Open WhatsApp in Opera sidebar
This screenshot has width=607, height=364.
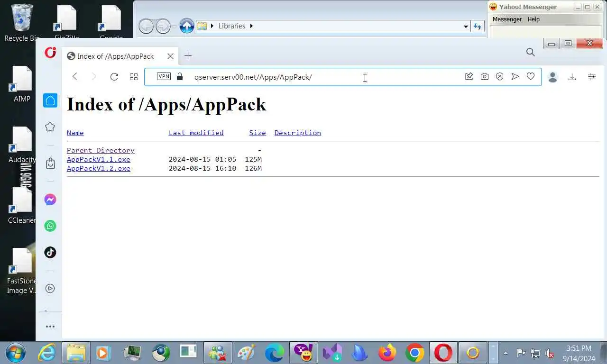(x=50, y=226)
